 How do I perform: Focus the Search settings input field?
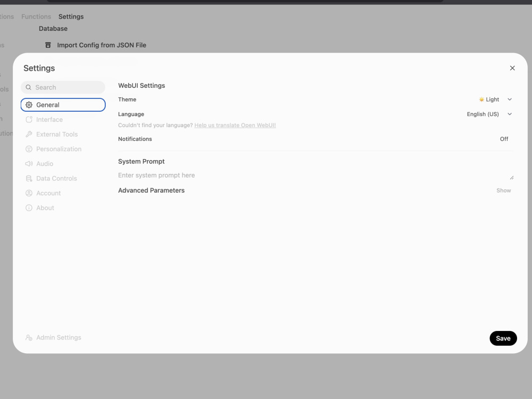point(63,88)
